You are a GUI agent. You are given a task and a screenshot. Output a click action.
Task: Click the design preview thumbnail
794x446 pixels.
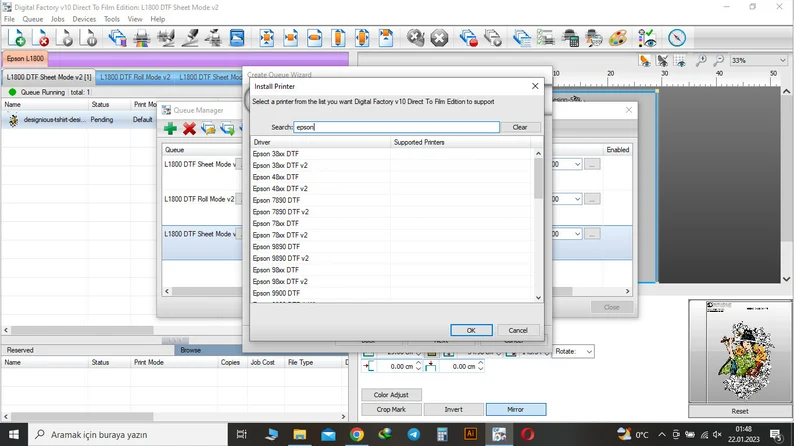[740, 352]
